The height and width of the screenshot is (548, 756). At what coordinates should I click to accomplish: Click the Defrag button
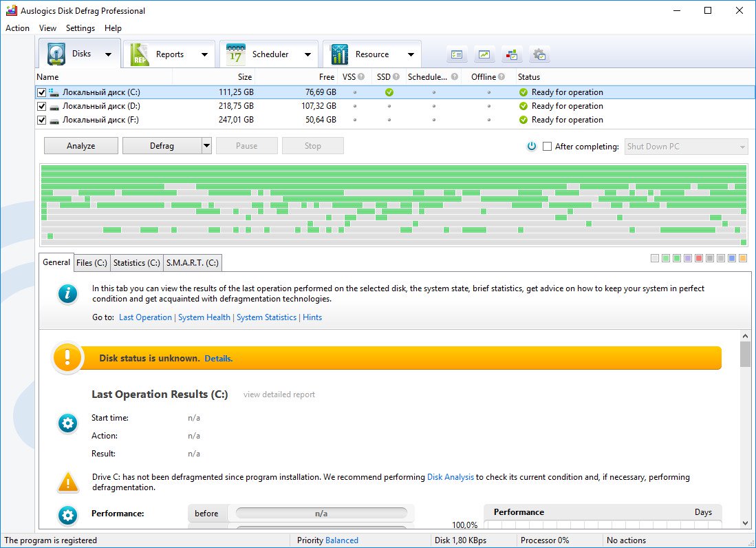(x=162, y=146)
